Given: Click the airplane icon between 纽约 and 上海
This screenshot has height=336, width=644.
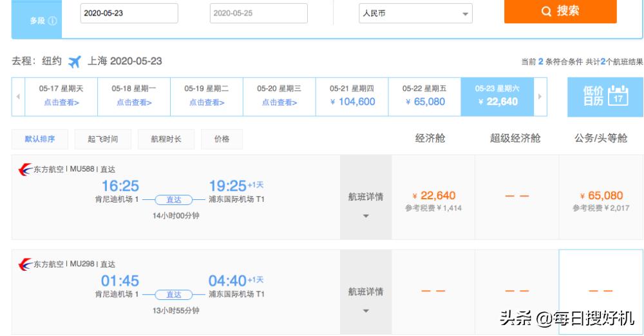Looking at the screenshot, I should point(74,62).
